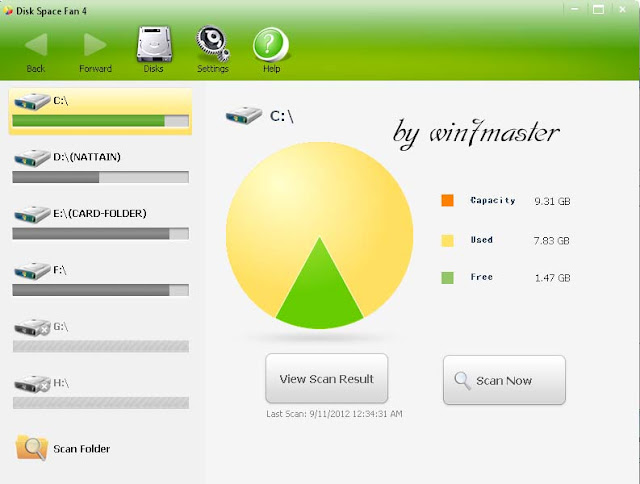Start a scan with Scan Now
The width and height of the screenshot is (640, 484).
(504, 380)
